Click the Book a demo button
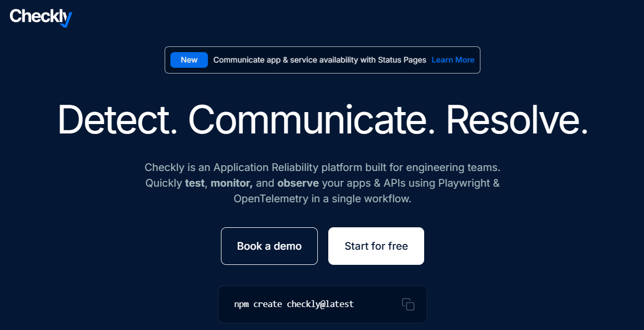Screen dimensions: 644x330 (x=269, y=246)
